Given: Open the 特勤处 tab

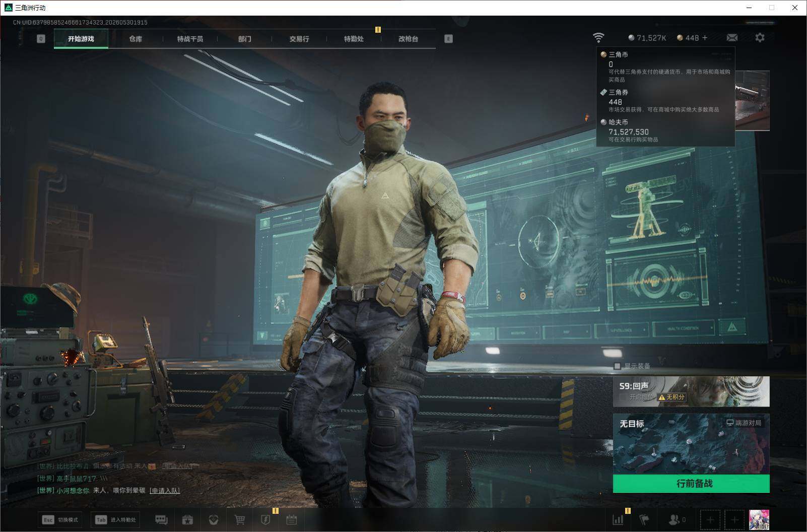Looking at the screenshot, I should [354, 39].
